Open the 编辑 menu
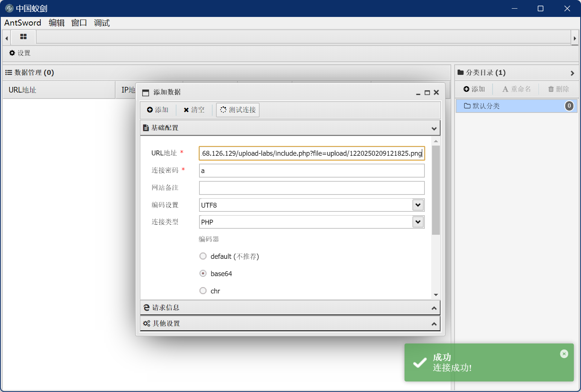Image resolution: width=581 pixels, height=392 pixels. pos(56,23)
